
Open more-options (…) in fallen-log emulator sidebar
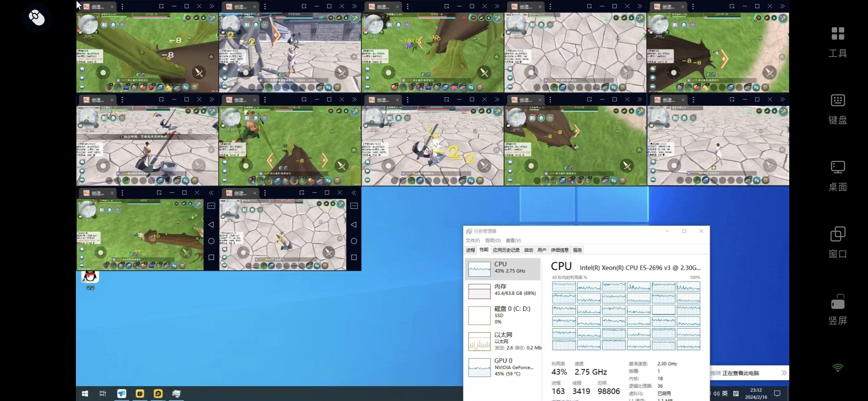pyautogui.click(x=211, y=206)
